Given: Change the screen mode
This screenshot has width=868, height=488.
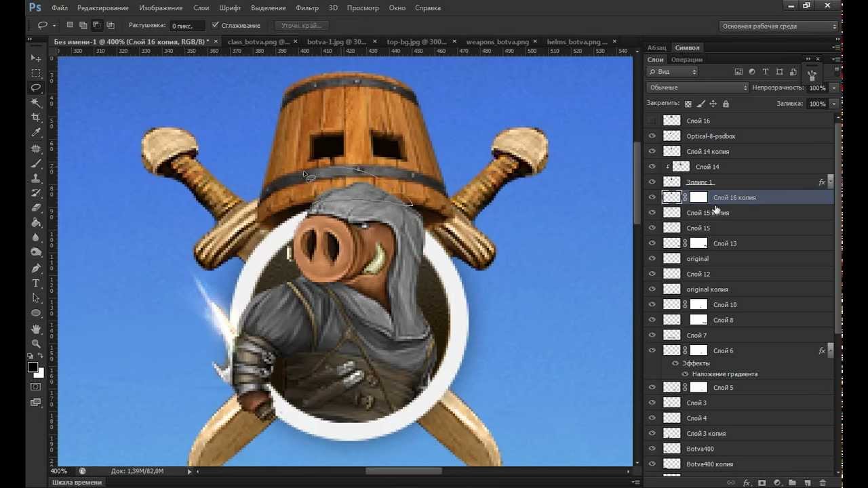Looking at the screenshot, I should coord(36,403).
